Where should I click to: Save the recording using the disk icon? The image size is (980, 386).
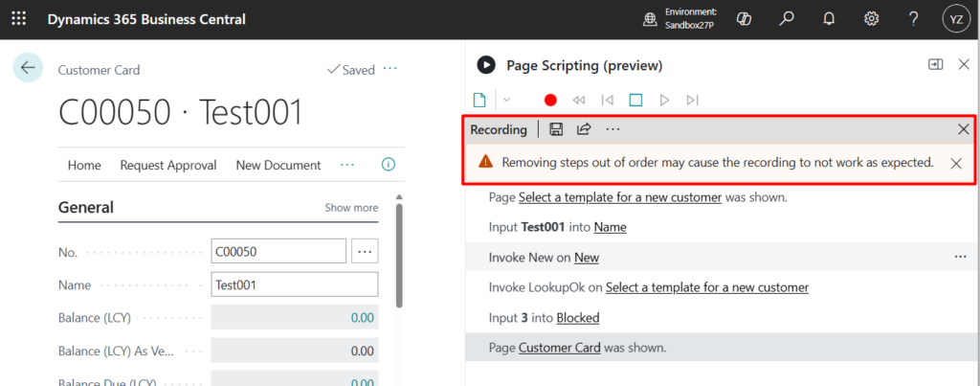[556, 129]
